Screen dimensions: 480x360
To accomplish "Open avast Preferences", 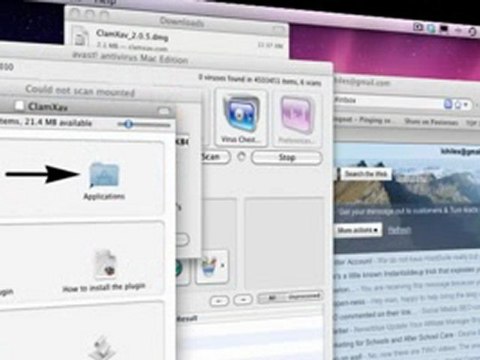I will click(x=296, y=119).
